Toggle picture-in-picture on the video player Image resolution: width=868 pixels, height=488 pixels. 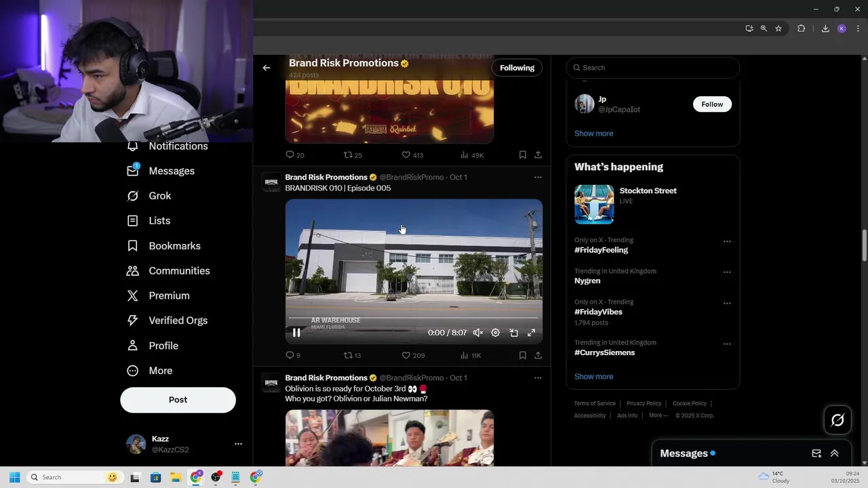point(513,333)
